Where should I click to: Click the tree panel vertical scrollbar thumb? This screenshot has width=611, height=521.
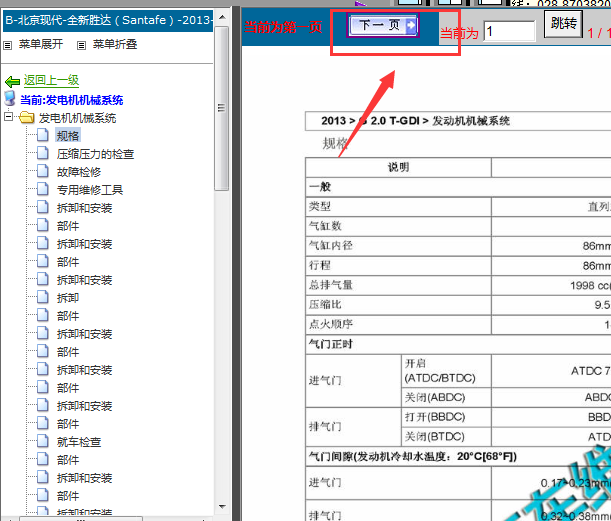222,108
